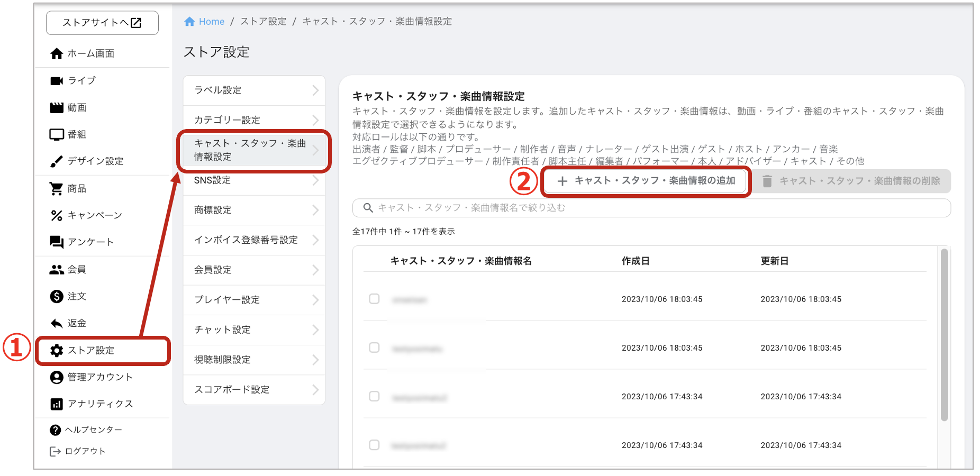Click the plus icon on the add button
980x476 pixels.
562,181
